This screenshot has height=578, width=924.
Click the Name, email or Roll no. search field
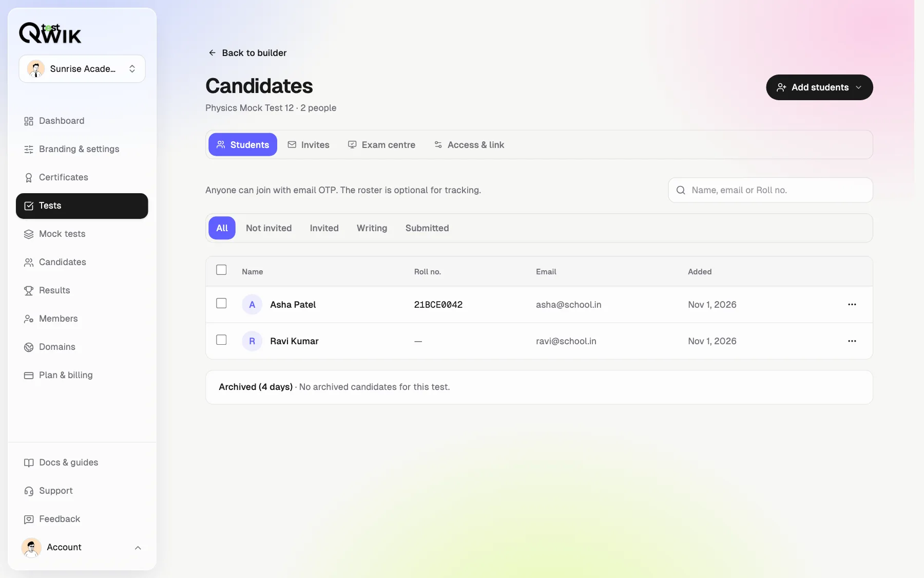(770, 190)
